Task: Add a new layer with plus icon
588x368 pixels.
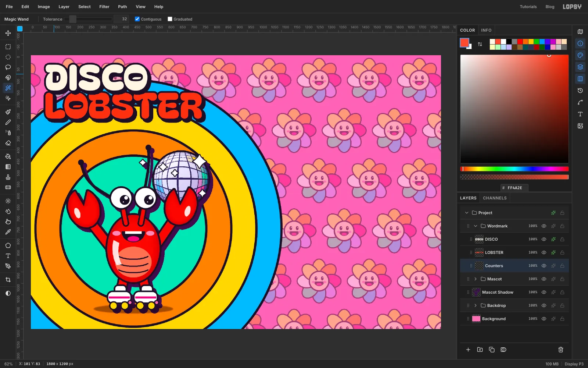Action: coord(468,350)
